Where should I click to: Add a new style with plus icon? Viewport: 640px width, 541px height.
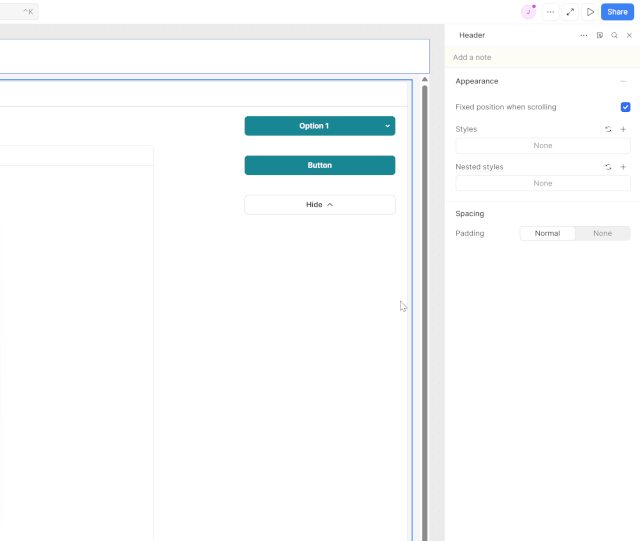point(623,129)
